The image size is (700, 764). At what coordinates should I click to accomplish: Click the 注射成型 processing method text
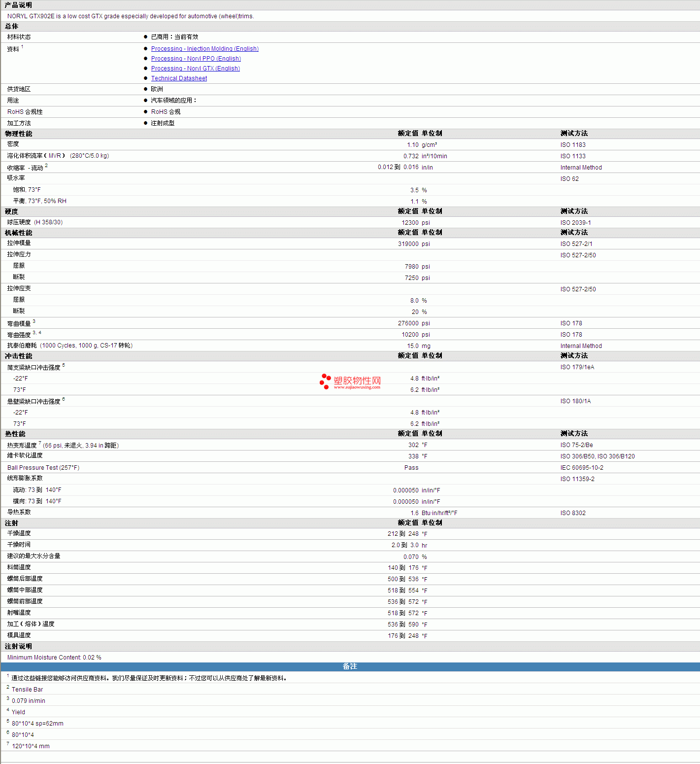click(x=163, y=123)
